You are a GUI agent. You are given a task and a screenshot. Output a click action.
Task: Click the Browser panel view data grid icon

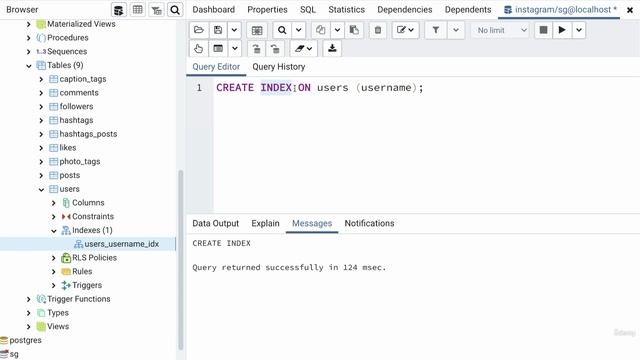pyautogui.click(x=138, y=10)
